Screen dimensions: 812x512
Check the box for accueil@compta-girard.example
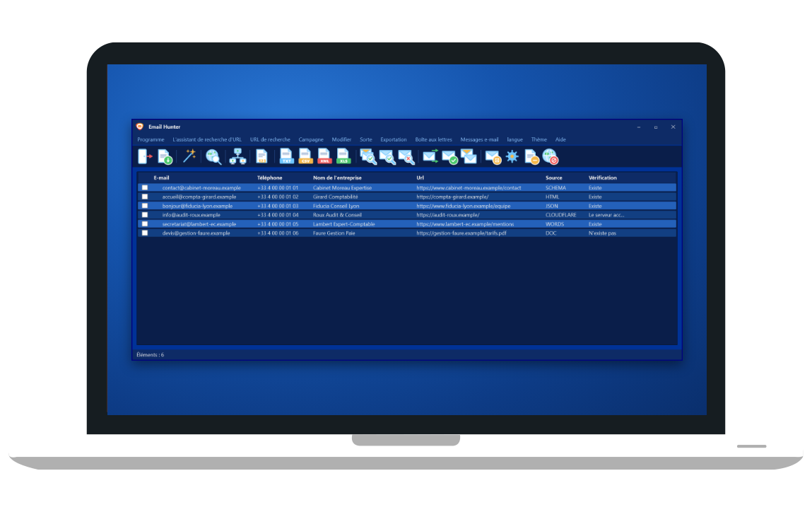click(145, 197)
